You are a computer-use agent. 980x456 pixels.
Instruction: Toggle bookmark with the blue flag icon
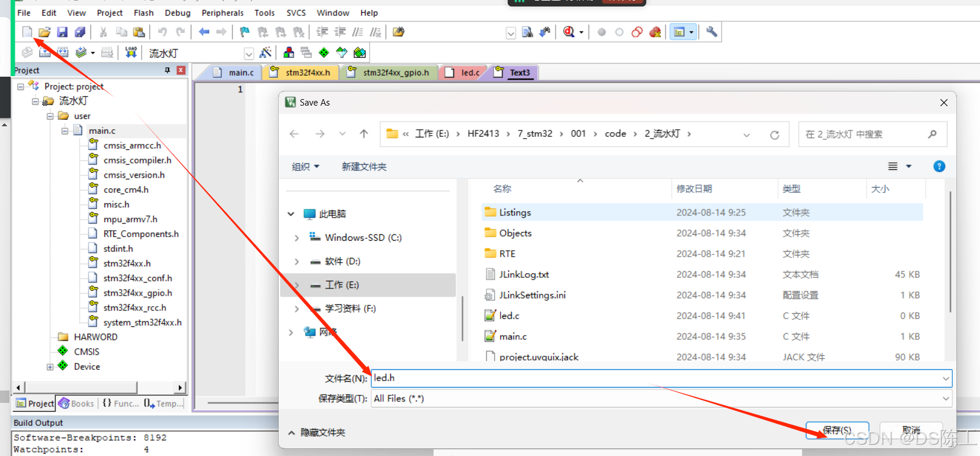[x=244, y=32]
